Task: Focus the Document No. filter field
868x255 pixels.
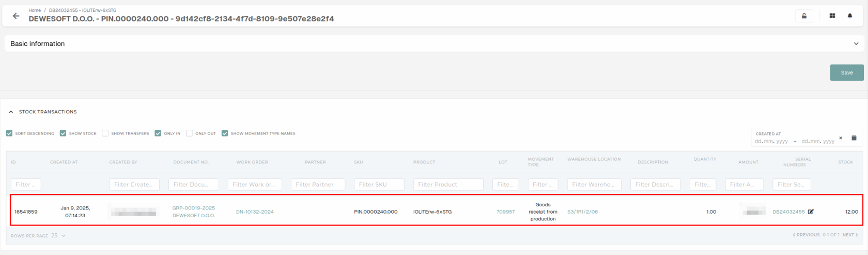Action: coord(194,184)
